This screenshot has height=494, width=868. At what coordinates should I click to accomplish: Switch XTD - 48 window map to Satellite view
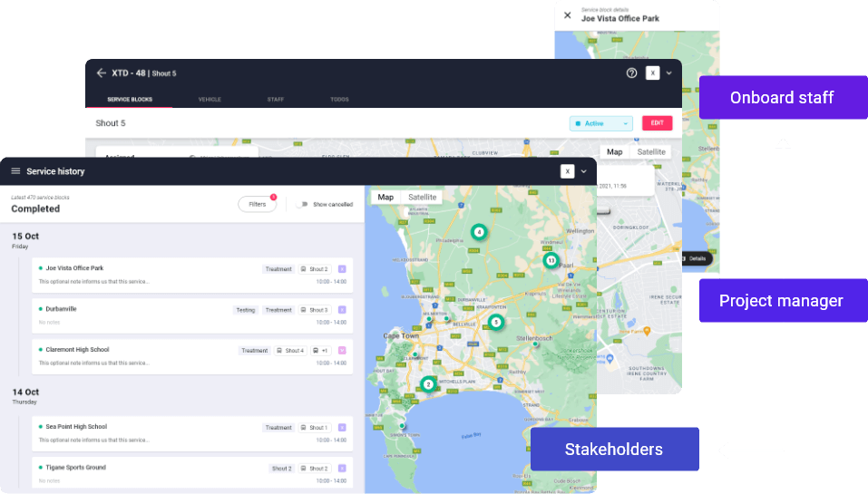[x=651, y=151]
